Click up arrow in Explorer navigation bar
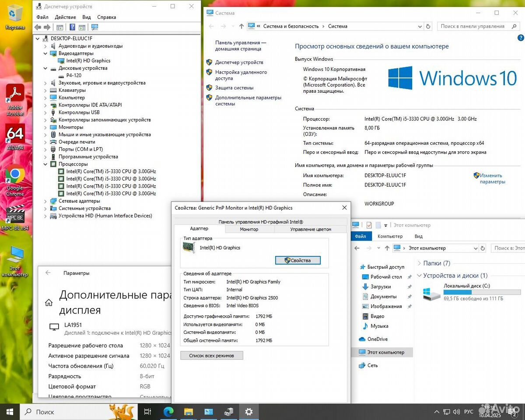 387,248
